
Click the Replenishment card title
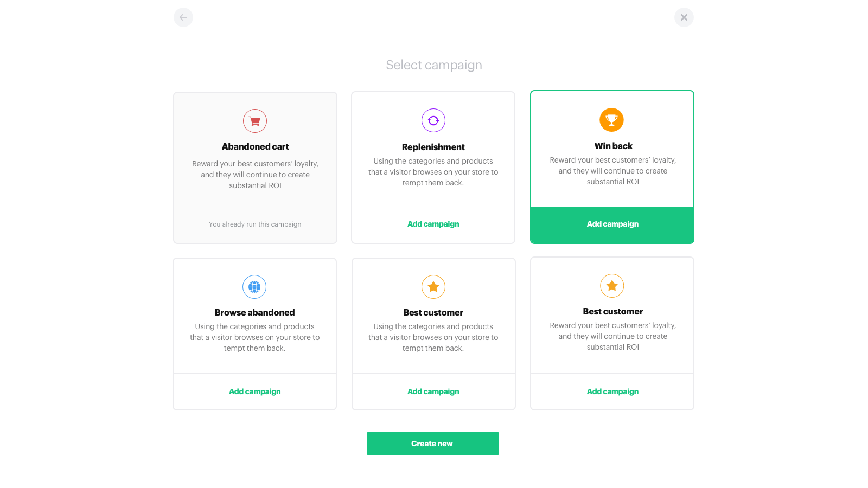point(433,147)
